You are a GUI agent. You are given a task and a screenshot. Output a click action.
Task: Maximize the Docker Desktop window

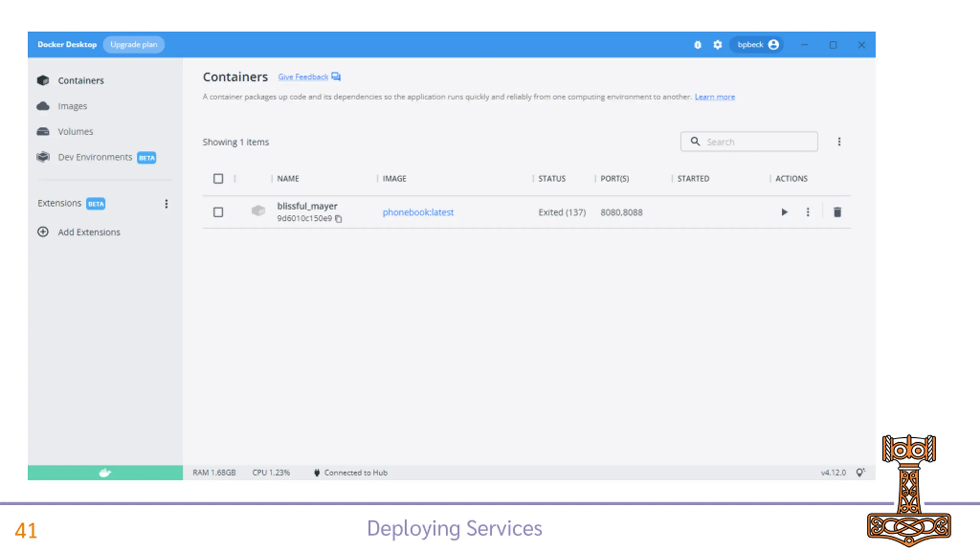tap(833, 45)
